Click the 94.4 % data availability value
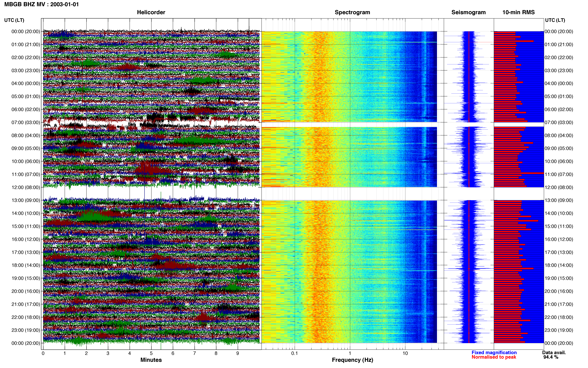The width and height of the screenshot is (588, 368). tap(551, 357)
